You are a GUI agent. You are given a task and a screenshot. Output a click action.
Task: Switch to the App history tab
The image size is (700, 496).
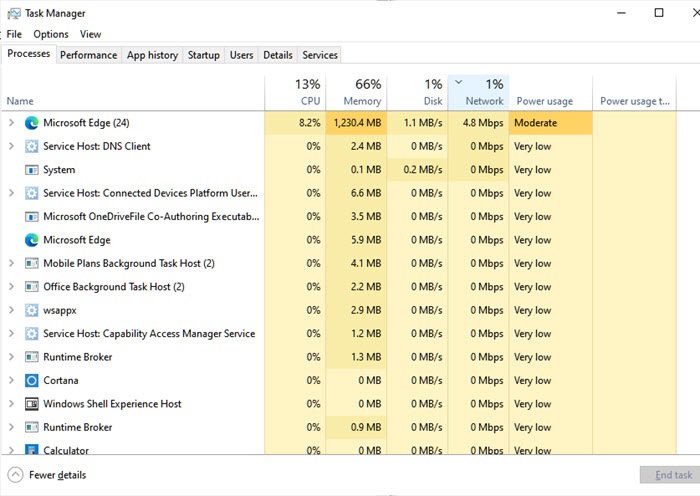click(x=152, y=55)
